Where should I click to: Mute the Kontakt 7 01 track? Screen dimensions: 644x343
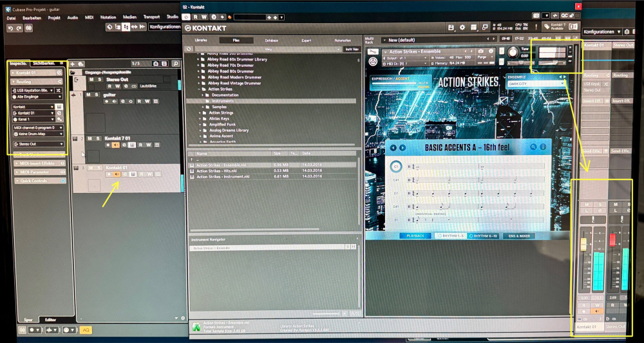(89, 138)
